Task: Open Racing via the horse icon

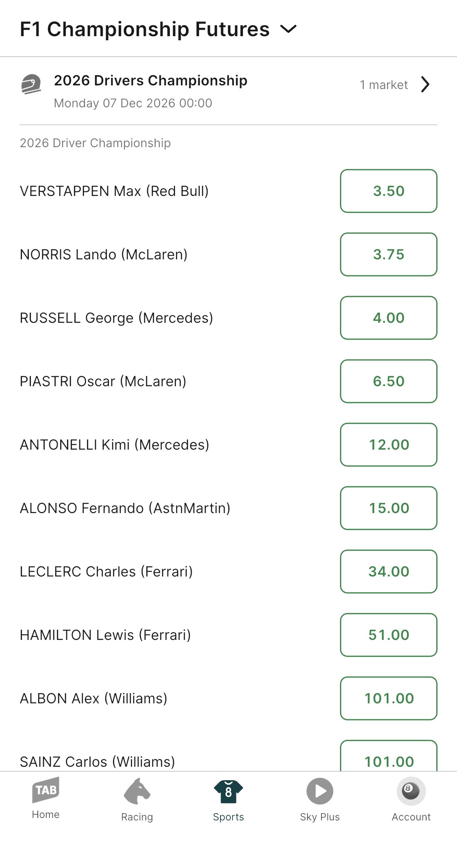Action: coord(137,791)
